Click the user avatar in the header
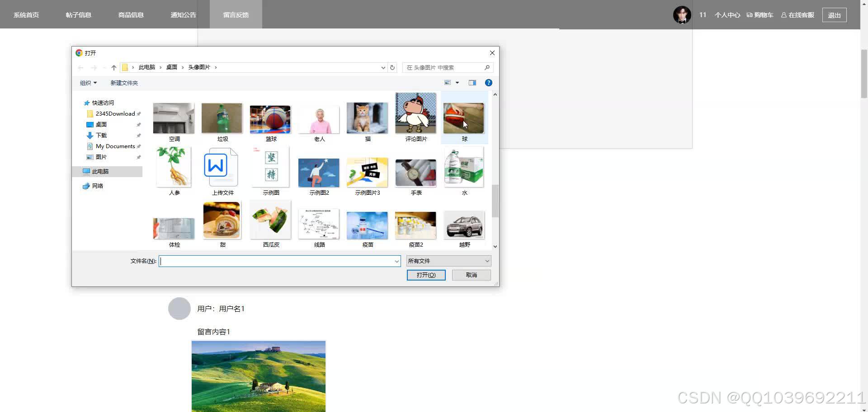Image resolution: width=868 pixels, height=412 pixels. click(x=682, y=15)
